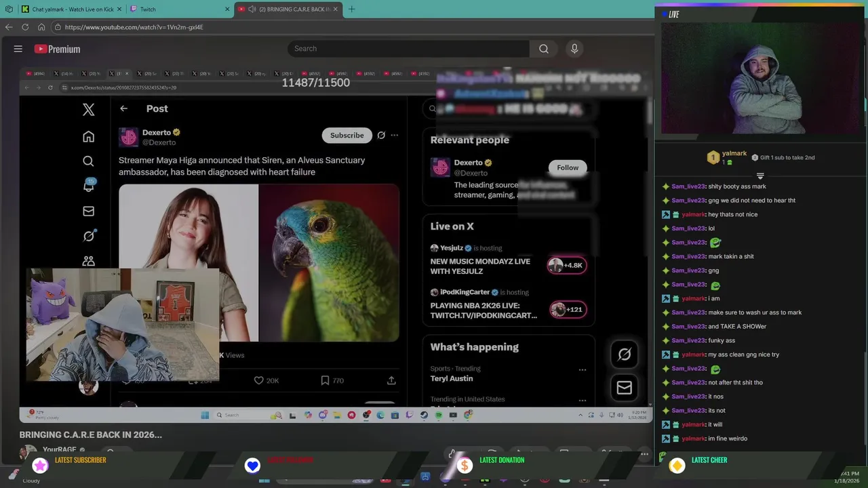Image resolution: width=868 pixels, height=488 pixels.
Task: Open NEW MUSIC MONDAYZ LIVE space
Action: coord(480,266)
